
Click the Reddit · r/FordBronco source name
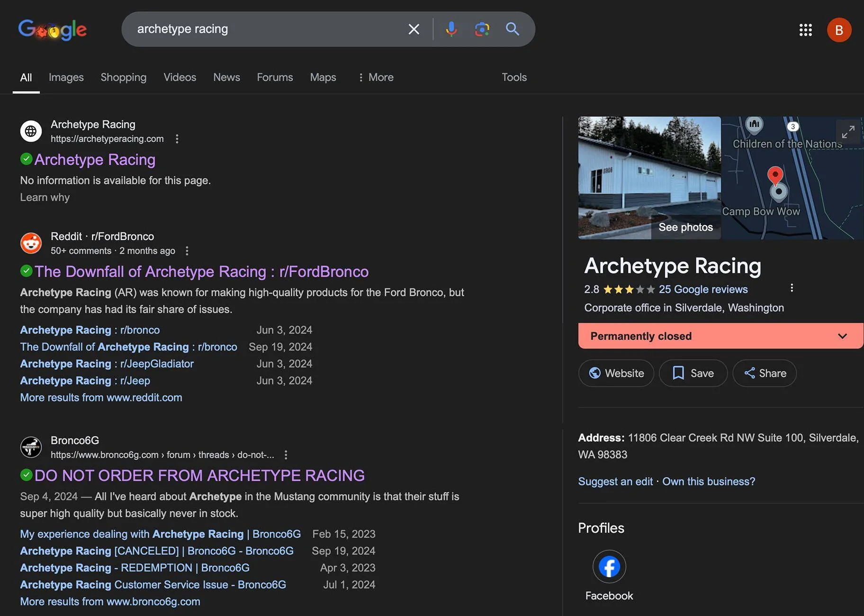click(x=102, y=236)
